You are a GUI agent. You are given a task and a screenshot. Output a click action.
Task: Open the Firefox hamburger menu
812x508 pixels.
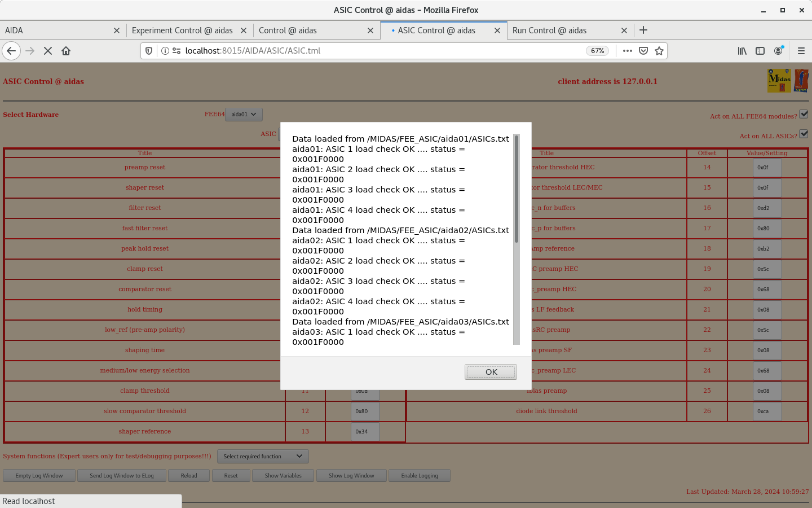[x=801, y=51]
